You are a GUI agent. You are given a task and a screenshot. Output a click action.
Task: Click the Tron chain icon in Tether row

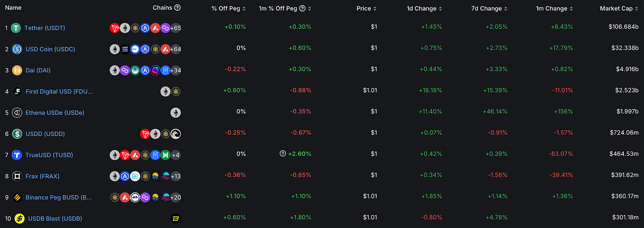point(115,28)
